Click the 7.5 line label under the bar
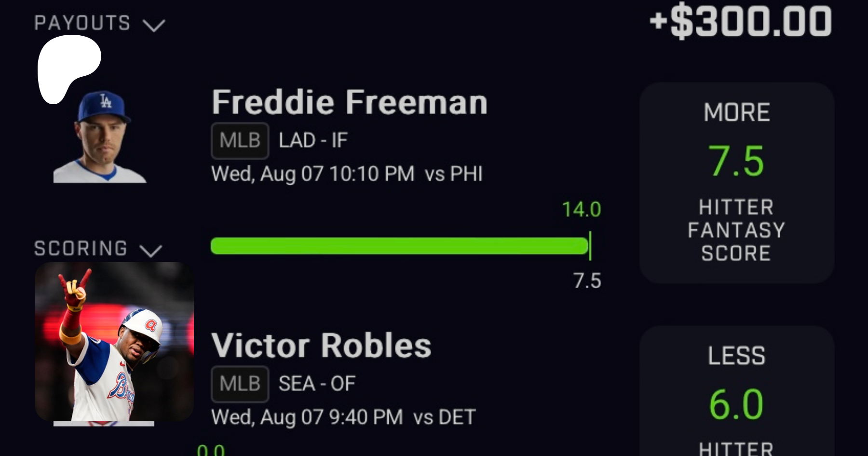This screenshot has width=868, height=456. (x=587, y=281)
